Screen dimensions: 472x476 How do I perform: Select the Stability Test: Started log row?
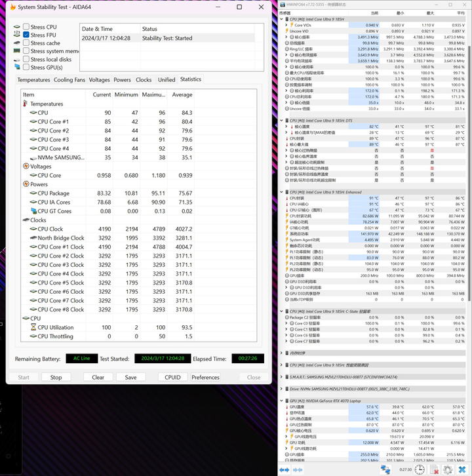(168, 38)
